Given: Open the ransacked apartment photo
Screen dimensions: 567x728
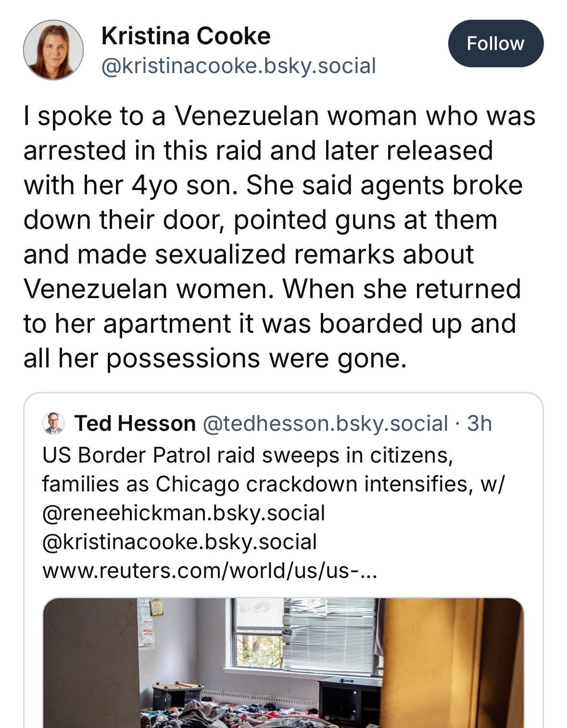Looking at the screenshot, I should pyautogui.click(x=283, y=663).
